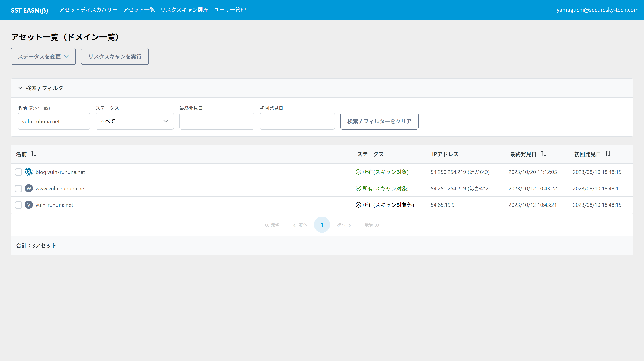
Task: Click the 最終発見日 date filter field
Action: pyautogui.click(x=217, y=121)
